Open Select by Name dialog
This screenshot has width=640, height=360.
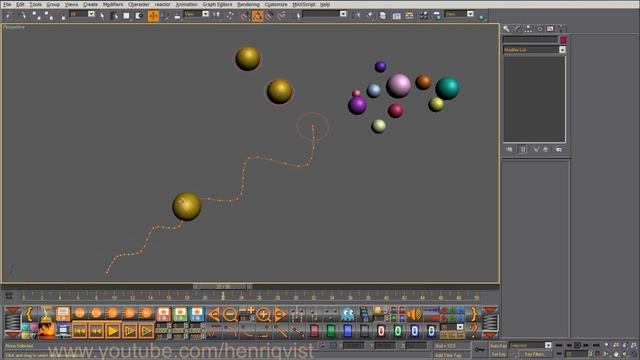point(115,16)
